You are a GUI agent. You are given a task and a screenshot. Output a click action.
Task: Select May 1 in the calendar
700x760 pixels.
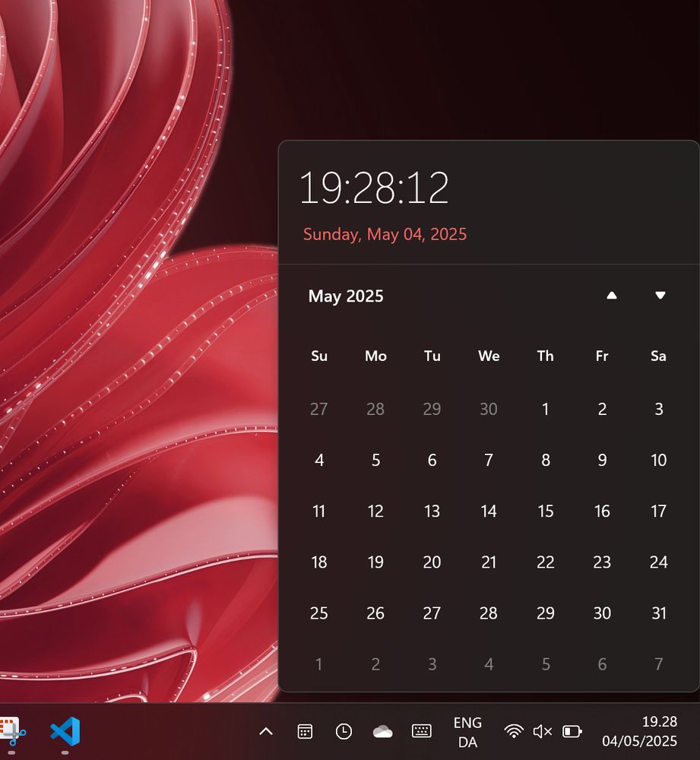pyautogui.click(x=546, y=409)
